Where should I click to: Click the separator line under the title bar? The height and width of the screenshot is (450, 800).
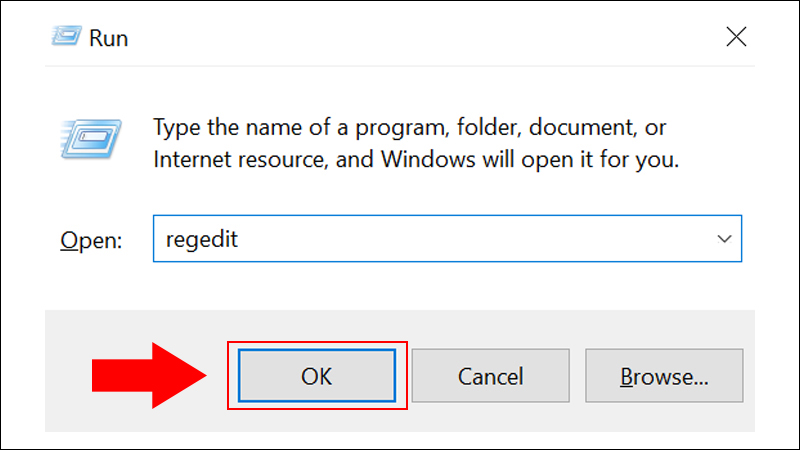pos(399,66)
